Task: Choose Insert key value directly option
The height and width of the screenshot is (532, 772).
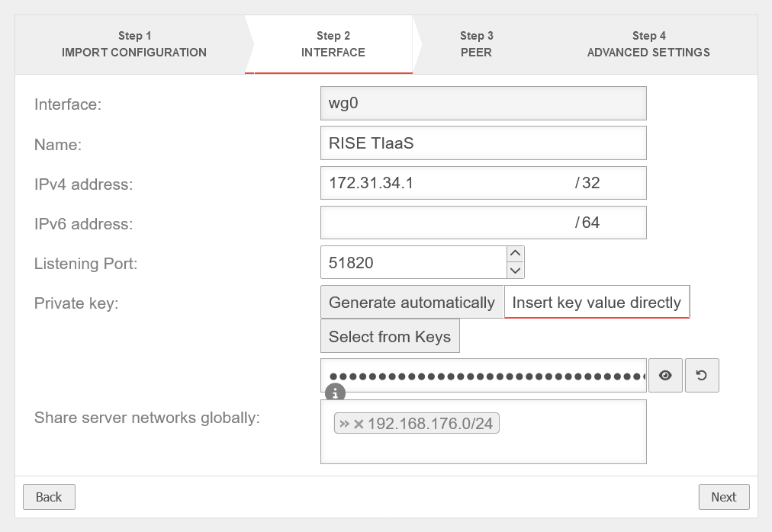Action: click(597, 303)
